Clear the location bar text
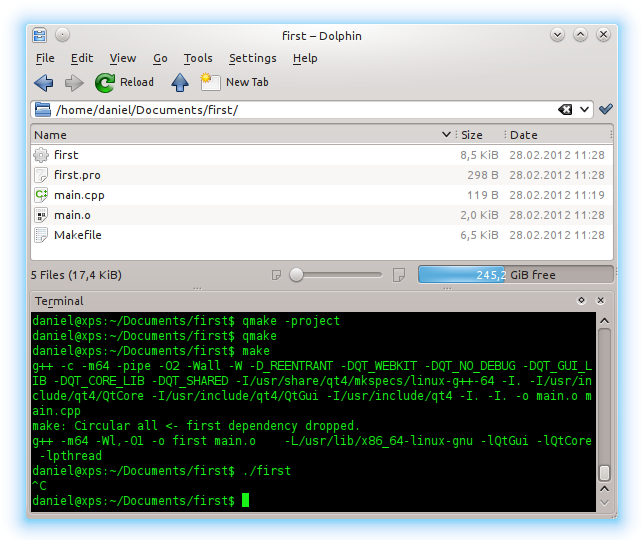 coord(565,109)
